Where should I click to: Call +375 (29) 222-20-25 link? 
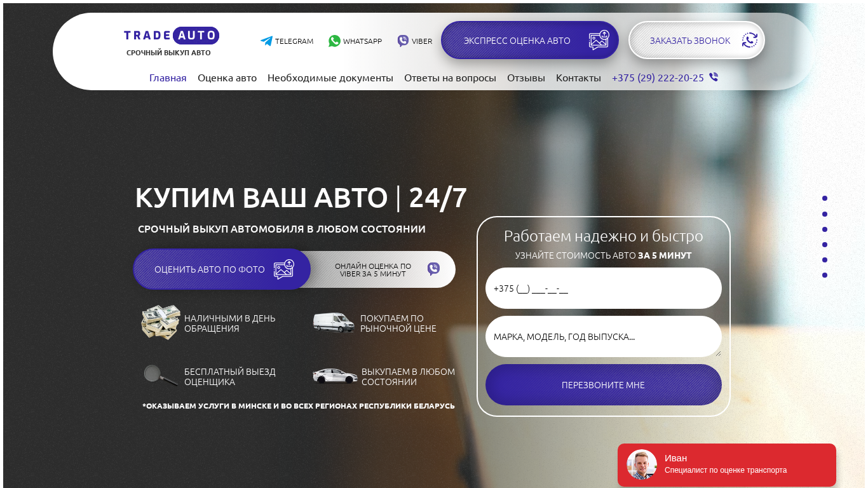pyautogui.click(x=658, y=78)
